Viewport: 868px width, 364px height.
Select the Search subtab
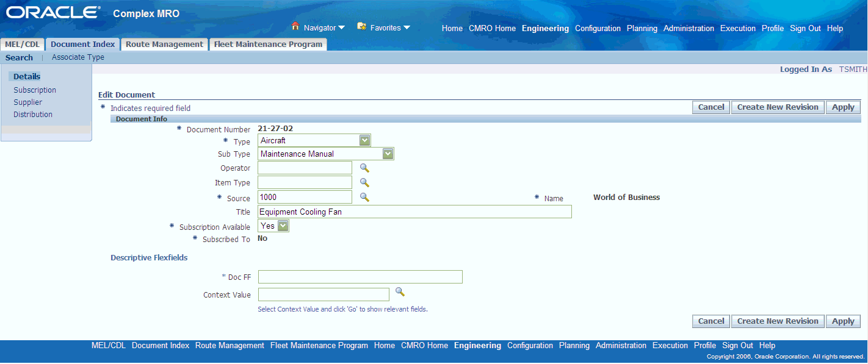coord(19,57)
